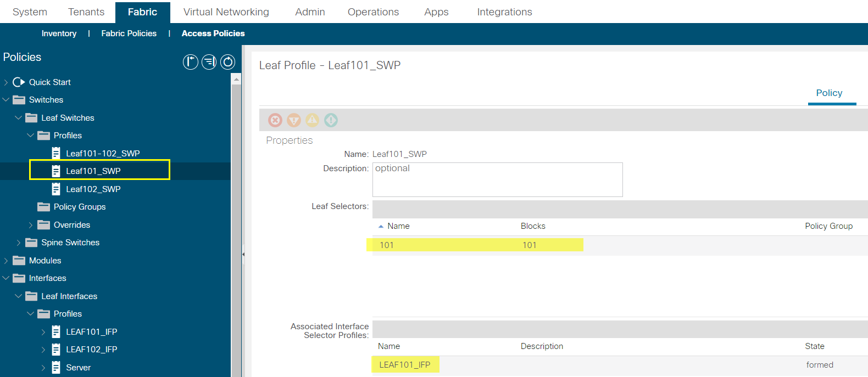Collapse Profiles under Leaf Switches
868x377 pixels.
[x=31, y=136]
